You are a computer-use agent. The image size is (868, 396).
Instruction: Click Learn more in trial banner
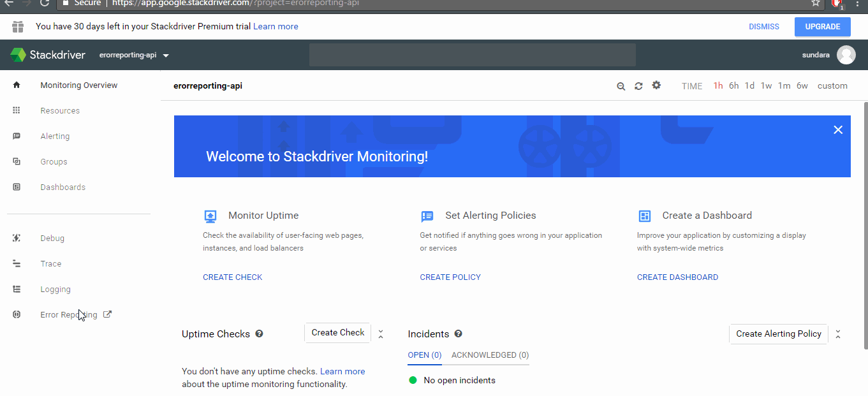276,26
